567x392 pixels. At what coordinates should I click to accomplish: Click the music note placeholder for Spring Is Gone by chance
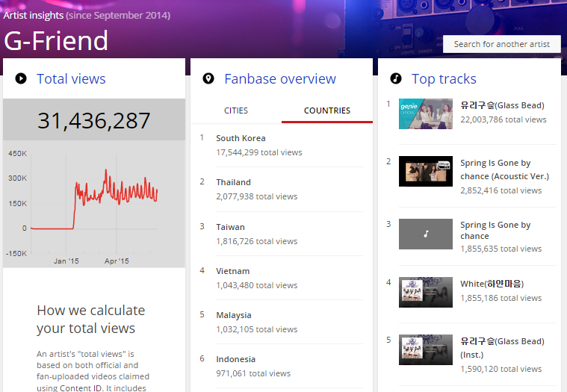pyautogui.click(x=426, y=234)
